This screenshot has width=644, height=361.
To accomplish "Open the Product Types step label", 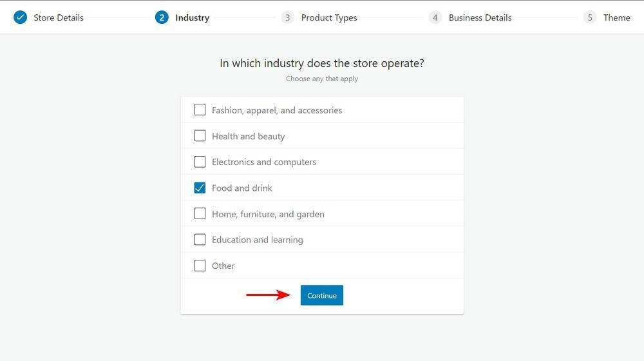I will (x=329, y=17).
